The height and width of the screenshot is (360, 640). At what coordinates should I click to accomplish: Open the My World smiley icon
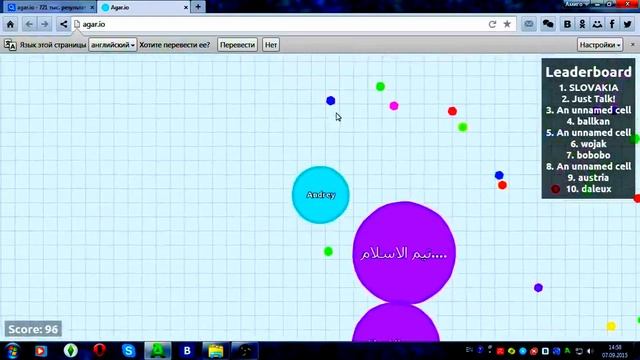point(597,24)
